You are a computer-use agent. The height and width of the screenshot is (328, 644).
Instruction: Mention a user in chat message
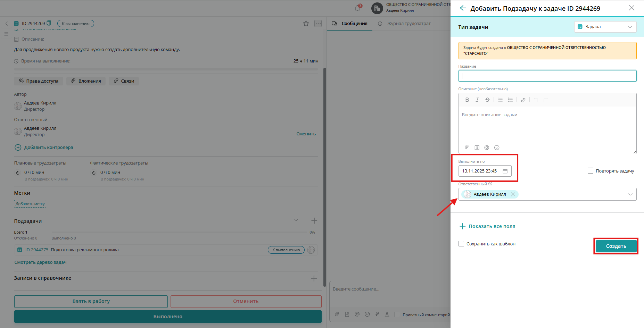click(x=357, y=314)
